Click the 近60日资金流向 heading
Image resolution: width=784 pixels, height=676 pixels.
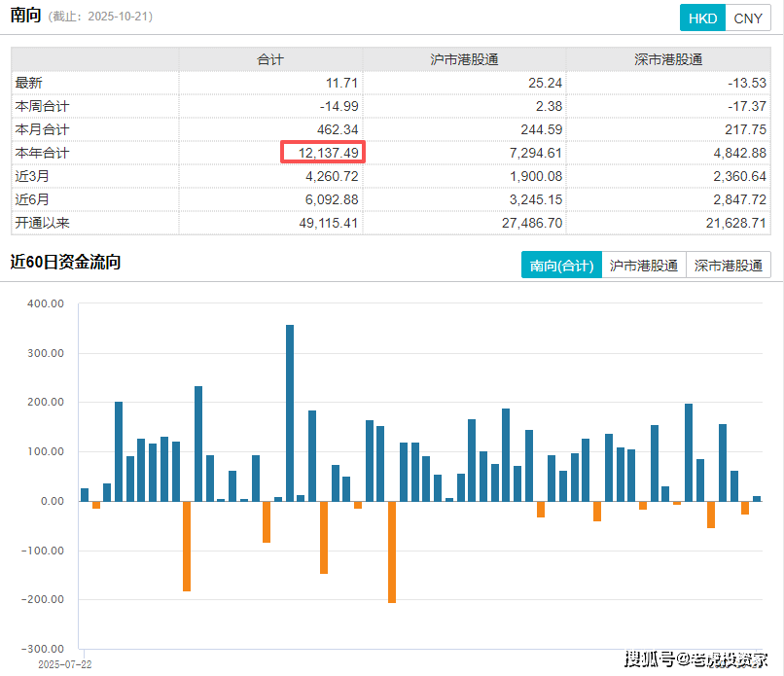tap(65, 262)
